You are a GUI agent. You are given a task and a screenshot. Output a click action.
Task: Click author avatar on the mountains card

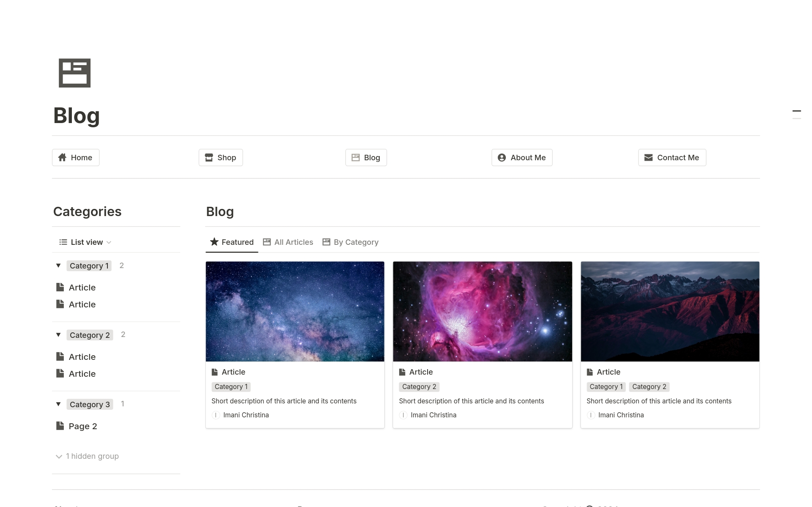pos(591,415)
